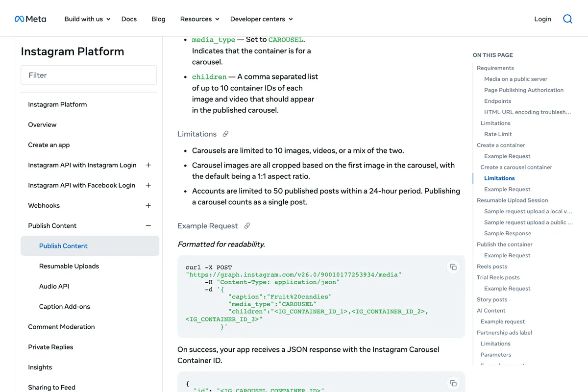
Task: Open Resumable Uploads sidebar page
Action: click(69, 266)
